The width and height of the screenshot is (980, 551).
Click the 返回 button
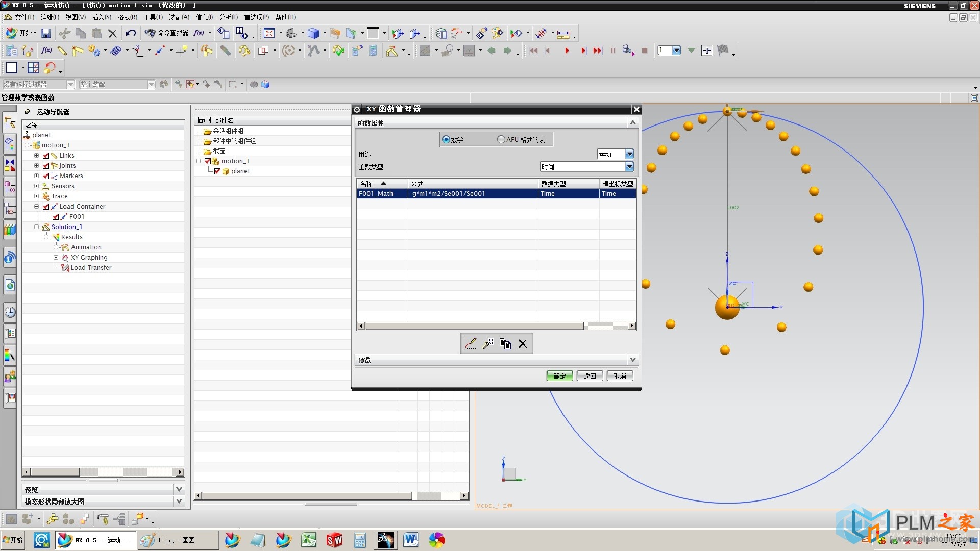pos(590,376)
